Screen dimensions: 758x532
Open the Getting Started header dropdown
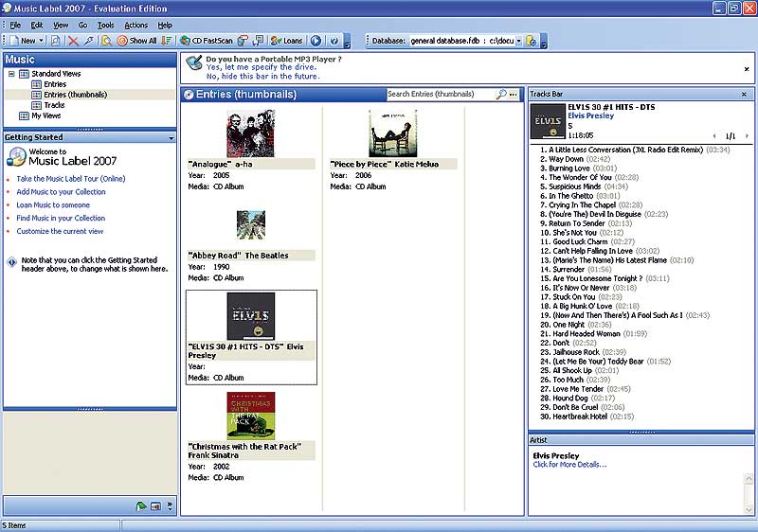tap(171, 138)
